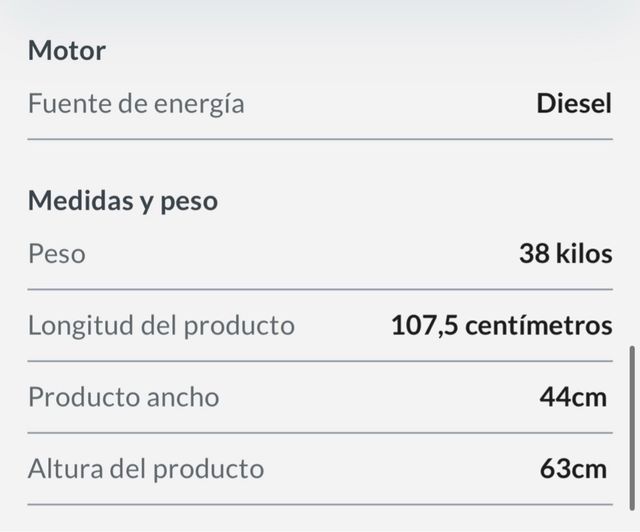Click the 38 kilos weight value
Image resolution: width=640 pixels, height=532 pixels.
[x=565, y=253]
